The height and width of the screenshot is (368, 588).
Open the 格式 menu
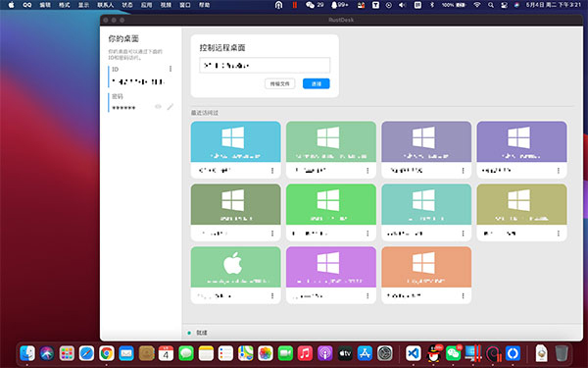click(x=65, y=5)
